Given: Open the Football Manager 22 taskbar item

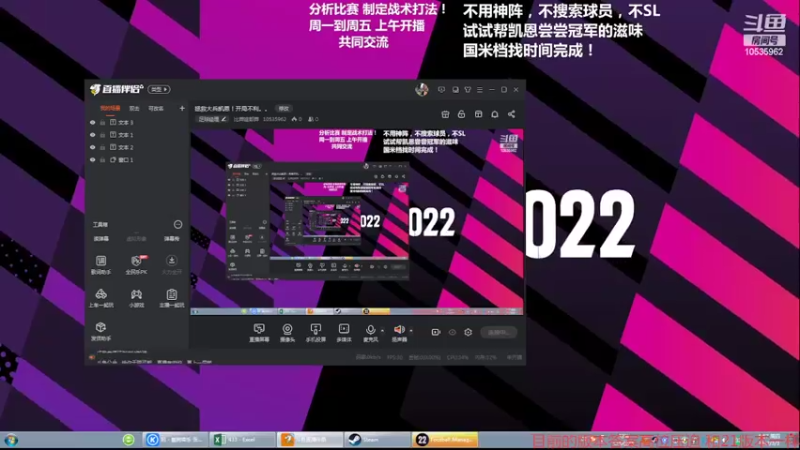Looking at the screenshot, I should [x=445, y=439].
